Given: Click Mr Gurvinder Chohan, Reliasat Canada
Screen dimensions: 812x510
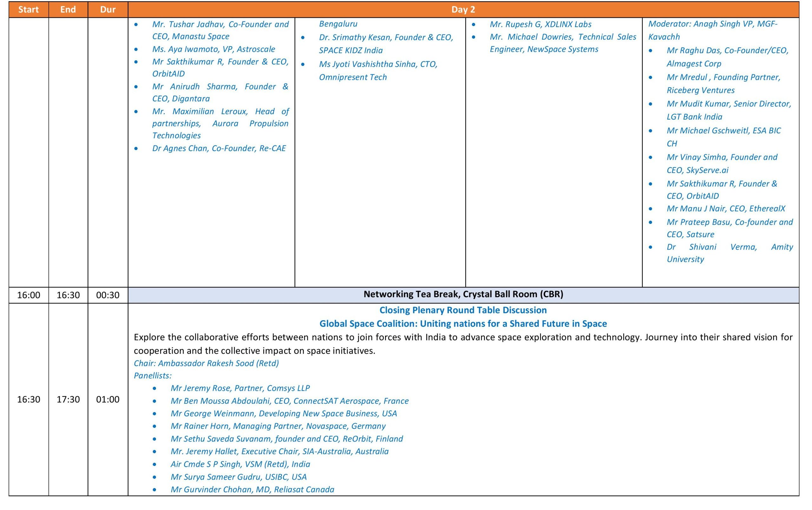Looking at the screenshot, I should coord(252,489).
